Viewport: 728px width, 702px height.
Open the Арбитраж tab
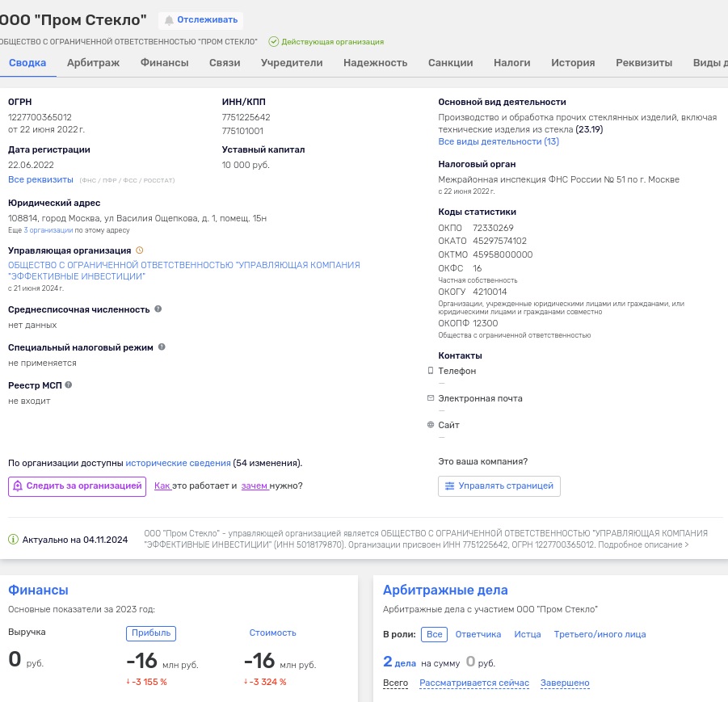pos(93,63)
